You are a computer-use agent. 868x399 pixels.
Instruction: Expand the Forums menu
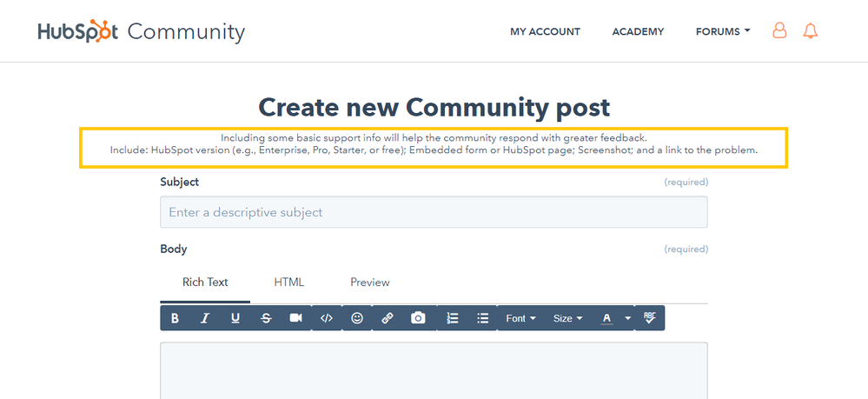pyautogui.click(x=723, y=31)
